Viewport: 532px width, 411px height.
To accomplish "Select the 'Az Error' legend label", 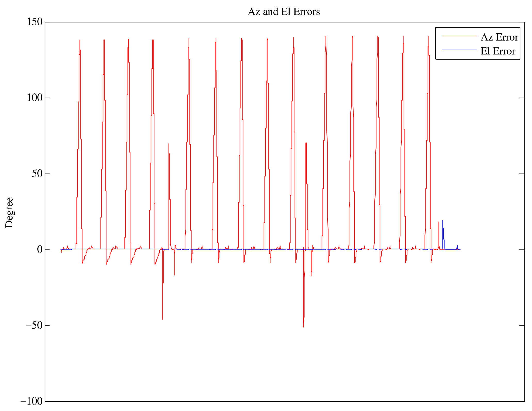I will click(500, 37).
